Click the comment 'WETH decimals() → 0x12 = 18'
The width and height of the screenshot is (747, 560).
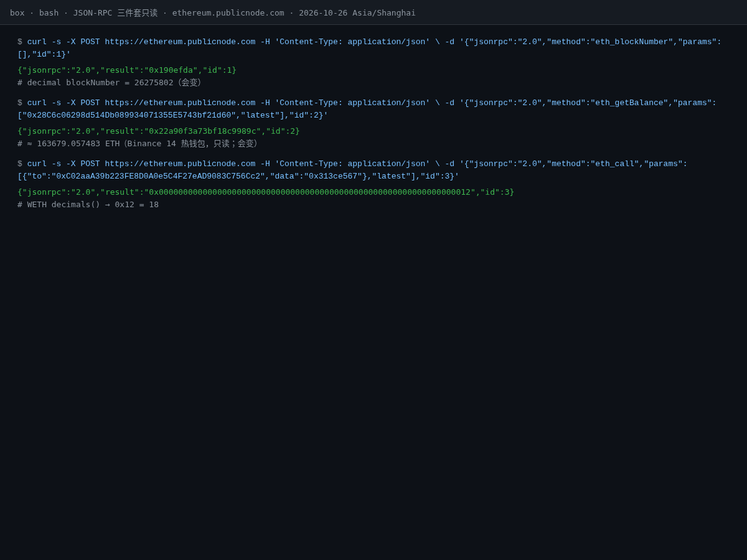[x=88, y=205]
